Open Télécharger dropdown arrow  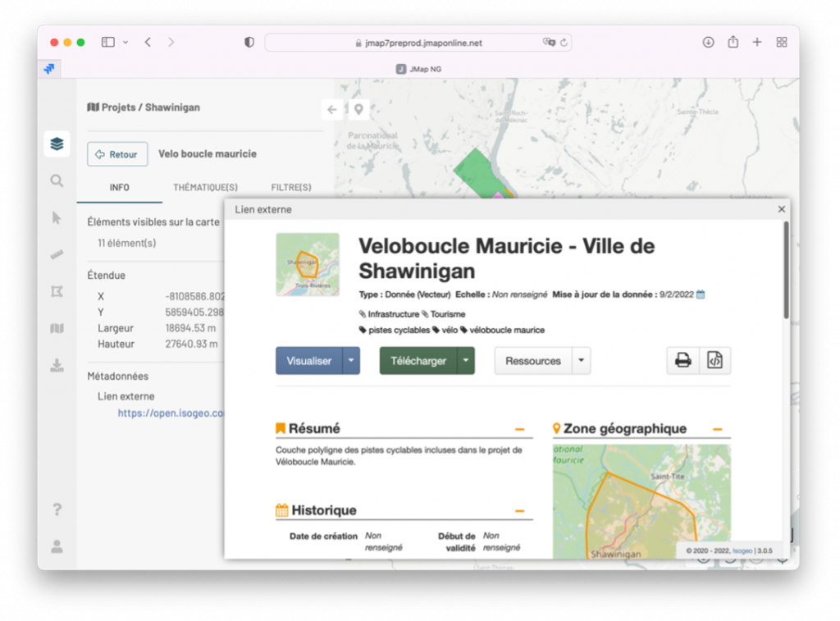pos(466,361)
